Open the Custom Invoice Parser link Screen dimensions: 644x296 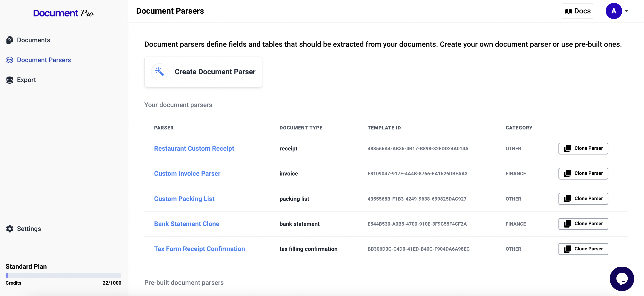pos(187,173)
